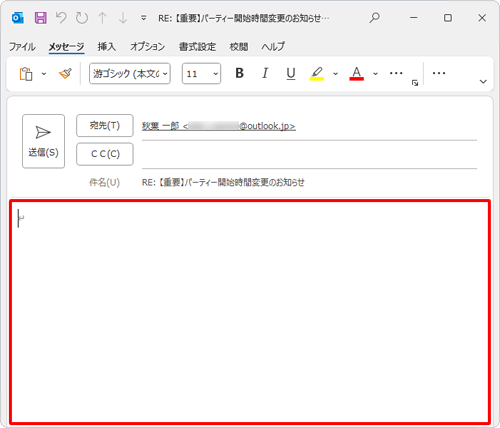Close the message window

point(482,18)
